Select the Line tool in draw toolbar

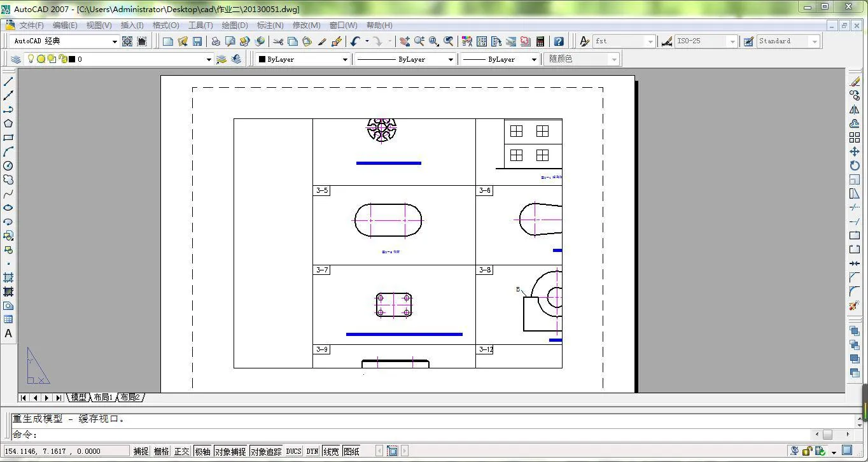pyautogui.click(x=8, y=81)
